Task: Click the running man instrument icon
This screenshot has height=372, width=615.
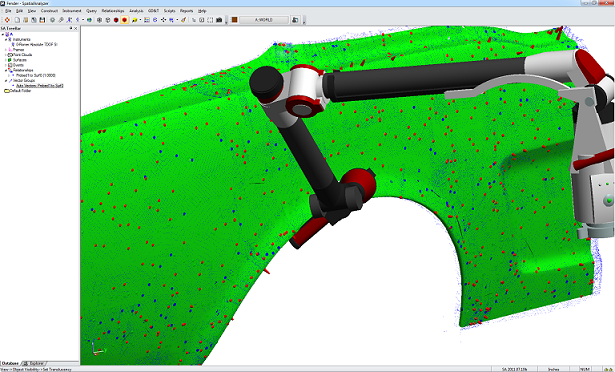Action: [x=69, y=20]
